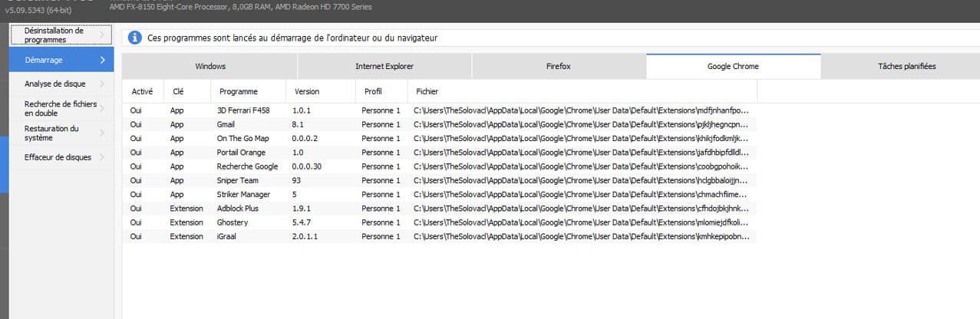
Task: Click the arrow next to Analyse de disque
Action: pos(102,84)
